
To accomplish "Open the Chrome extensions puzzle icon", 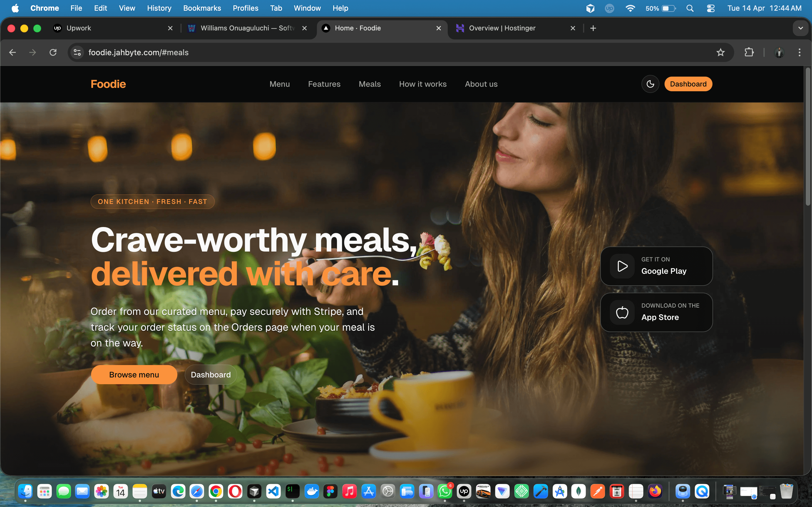I will point(749,52).
